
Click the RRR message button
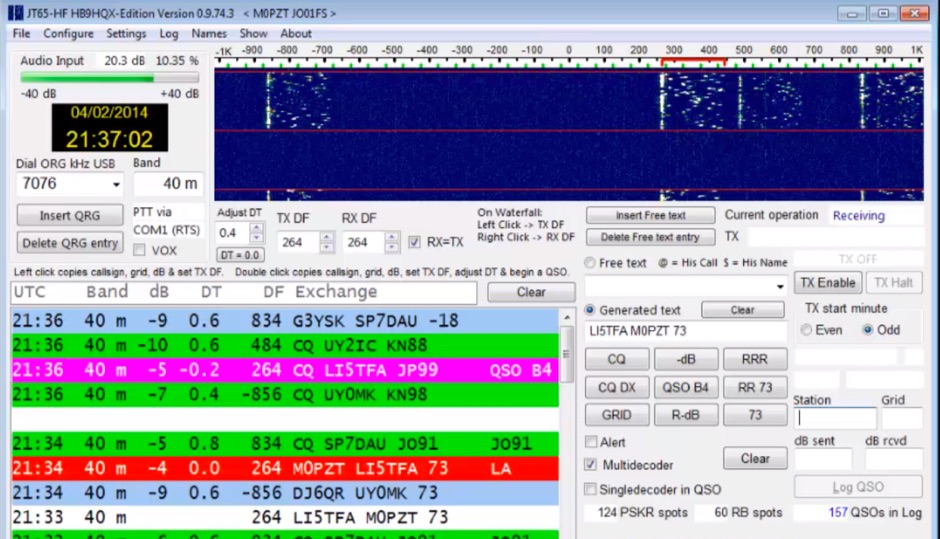click(755, 359)
